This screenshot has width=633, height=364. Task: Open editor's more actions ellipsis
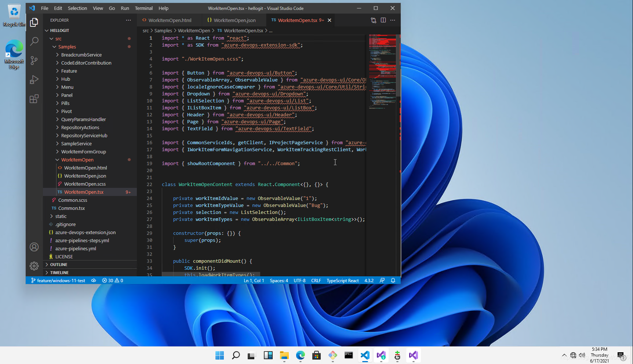(x=393, y=20)
